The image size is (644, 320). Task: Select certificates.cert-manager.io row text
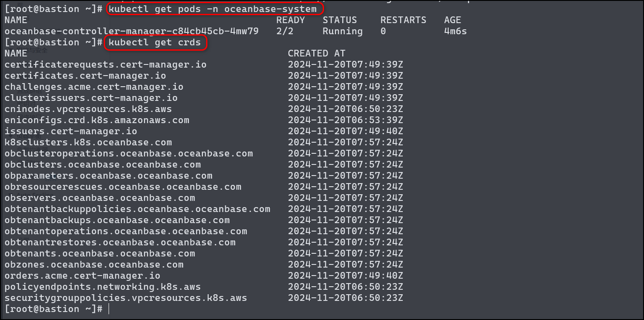[x=85, y=76]
